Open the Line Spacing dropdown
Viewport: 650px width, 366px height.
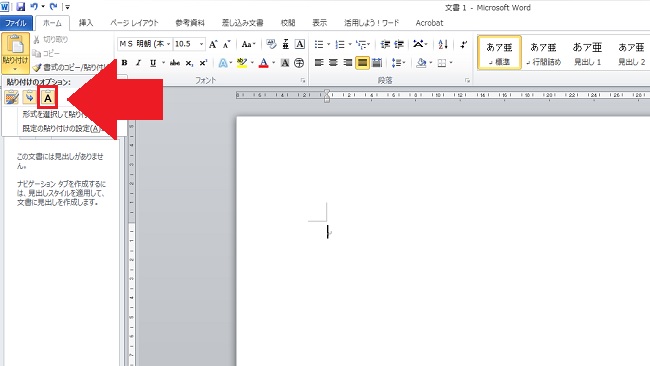point(398,63)
